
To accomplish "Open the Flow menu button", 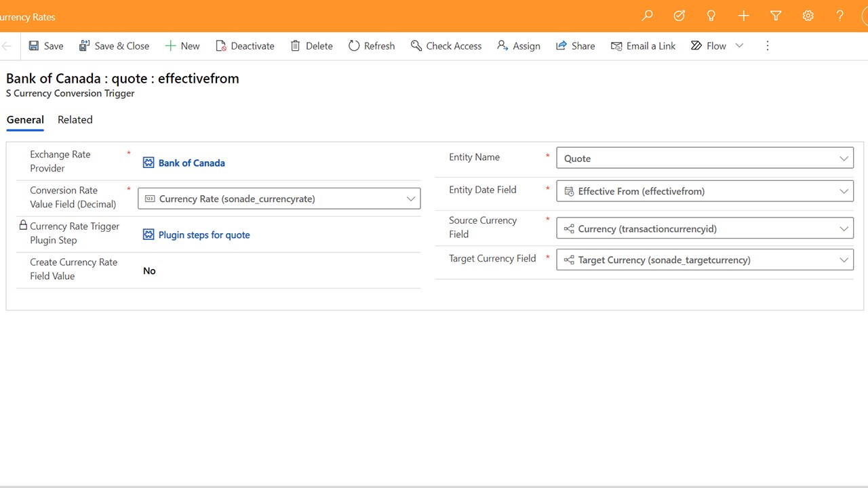I will [x=709, y=46].
